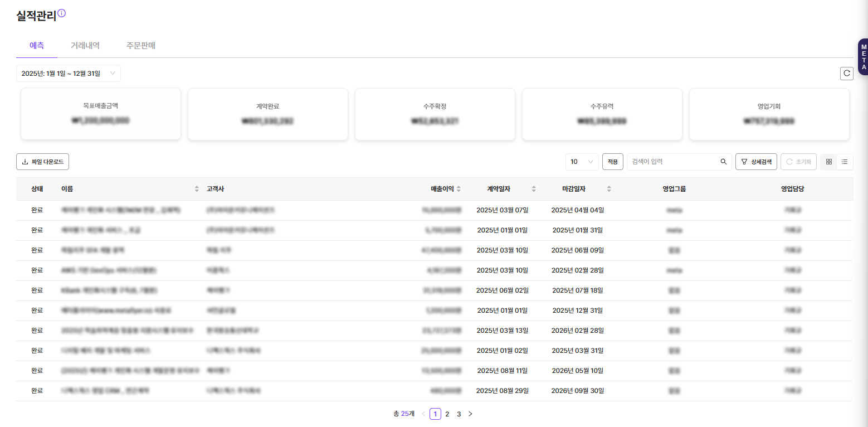
Task: Click the info icon next to 실적관리
Action: pyautogui.click(x=62, y=13)
